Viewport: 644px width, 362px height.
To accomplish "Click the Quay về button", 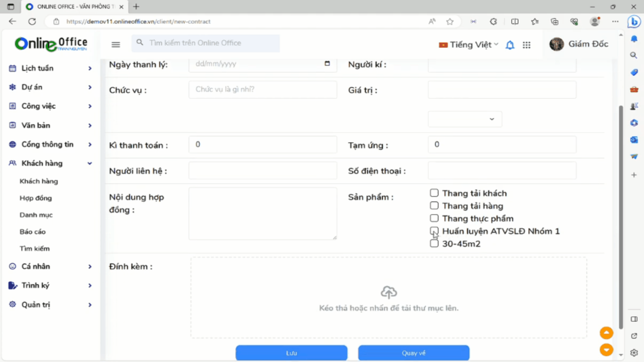I will pyautogui.click(x=414, y=353).
